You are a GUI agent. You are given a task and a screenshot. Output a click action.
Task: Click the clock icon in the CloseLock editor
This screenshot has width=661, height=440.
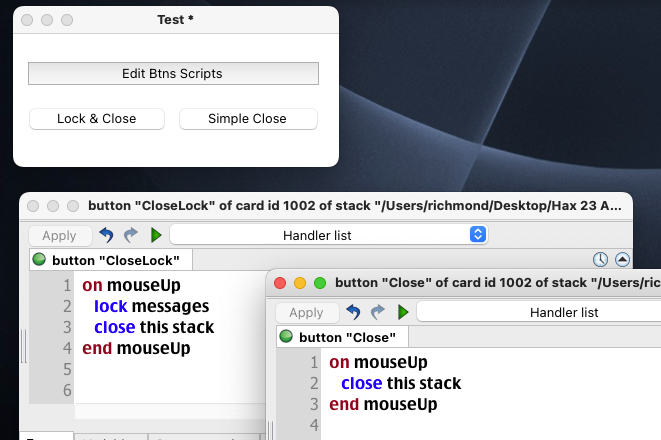coord(601,260)
